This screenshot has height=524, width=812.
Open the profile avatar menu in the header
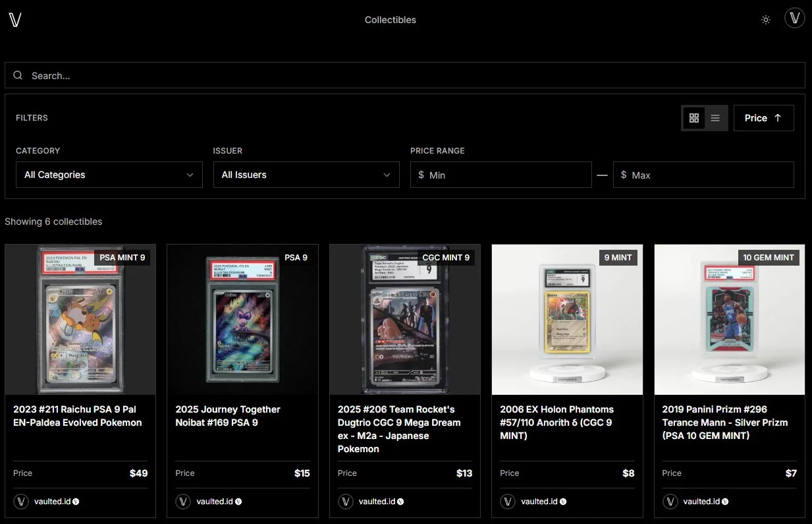pos(795,18)
